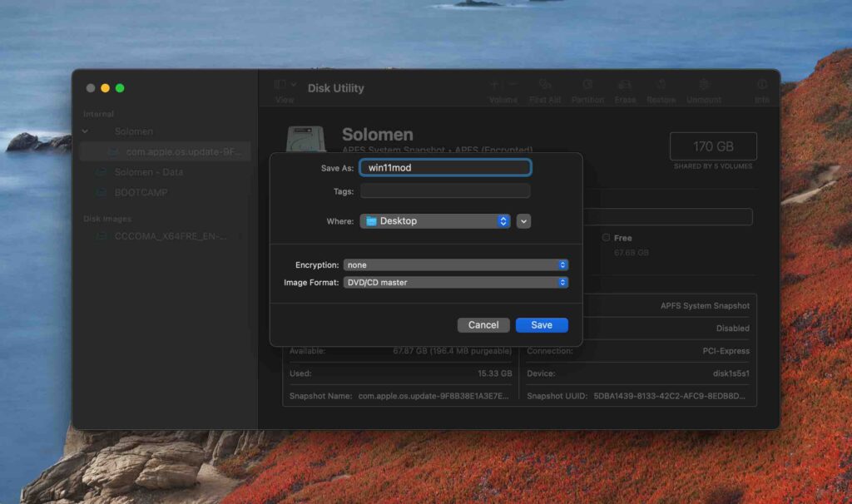Click the yellow minimize window button
The height and width of the screenshot is (504, 852).
pyautogui.click(x=106, y=88)
